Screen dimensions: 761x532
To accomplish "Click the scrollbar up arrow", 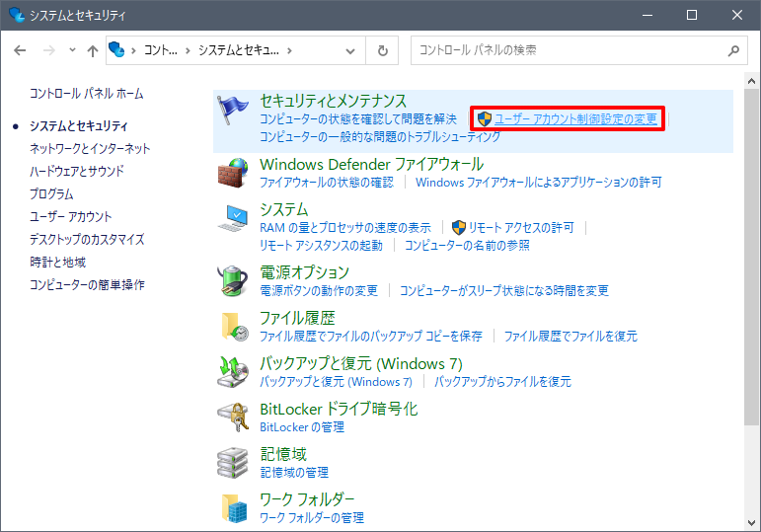I will pos(751,81).
